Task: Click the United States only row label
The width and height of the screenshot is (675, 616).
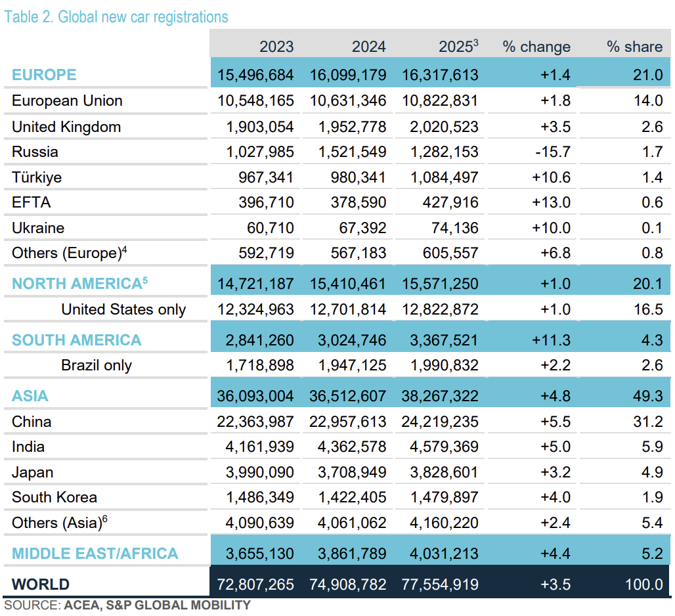Action: (123, 309)
